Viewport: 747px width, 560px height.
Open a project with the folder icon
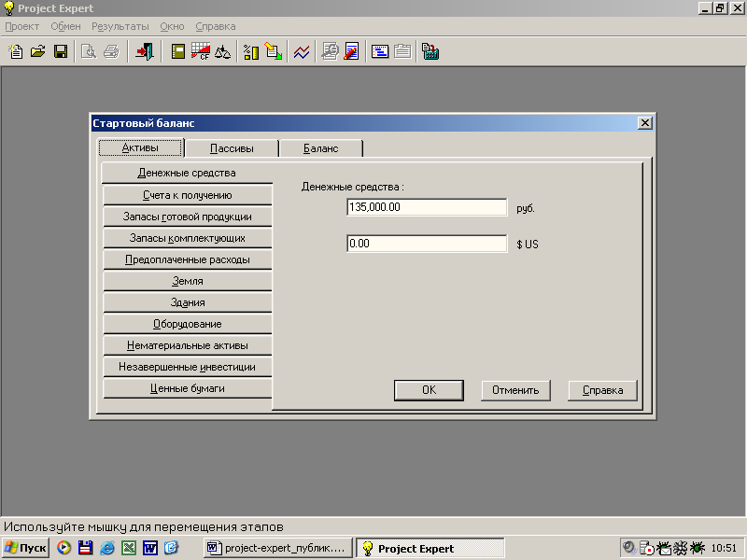(x=38, y=51)
